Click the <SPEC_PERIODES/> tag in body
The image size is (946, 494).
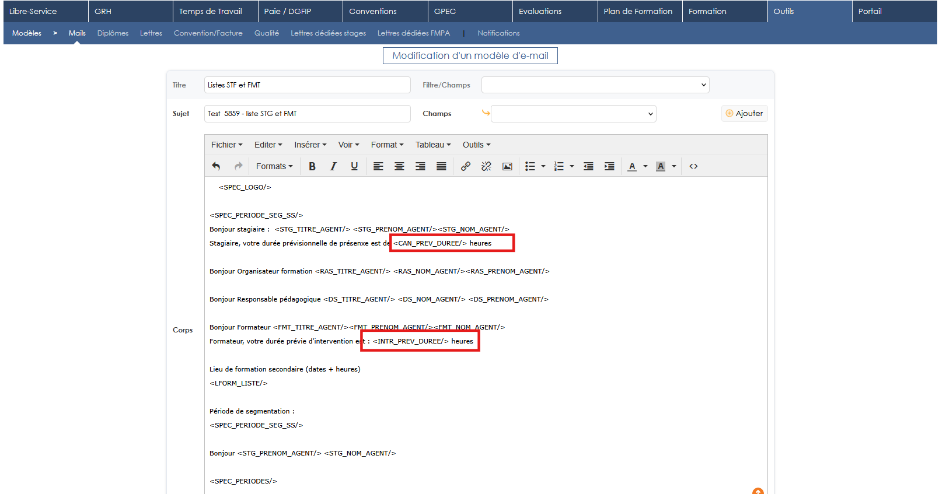243,481
